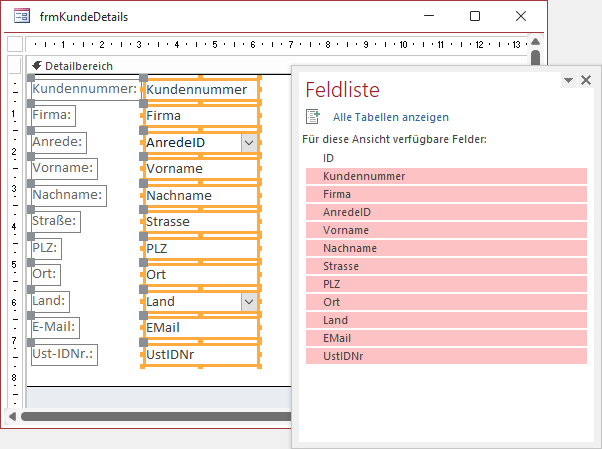This screenshot has height=449, width=602.
Task: Select Land in the Feldliste
Action: click(446, 320)
